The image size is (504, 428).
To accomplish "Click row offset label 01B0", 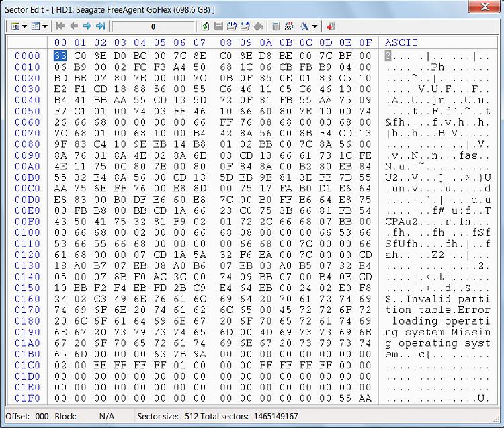I will [28, 354].
